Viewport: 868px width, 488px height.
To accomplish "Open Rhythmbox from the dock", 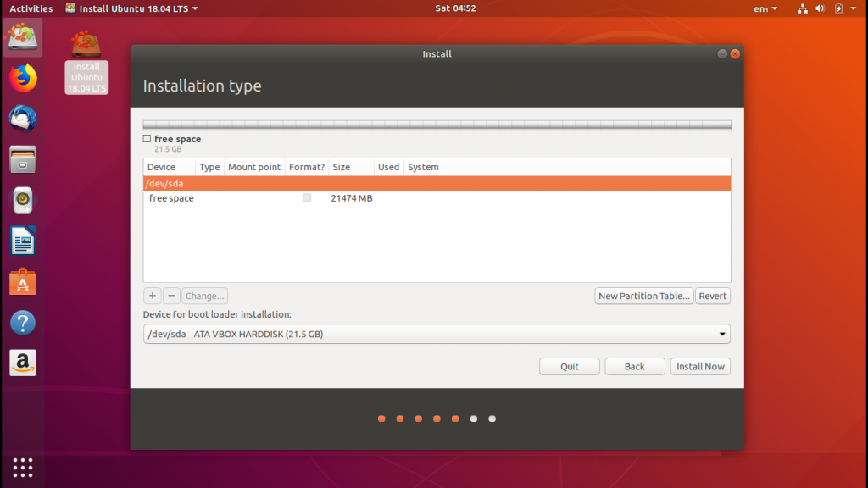I will (x=23, y=200).
